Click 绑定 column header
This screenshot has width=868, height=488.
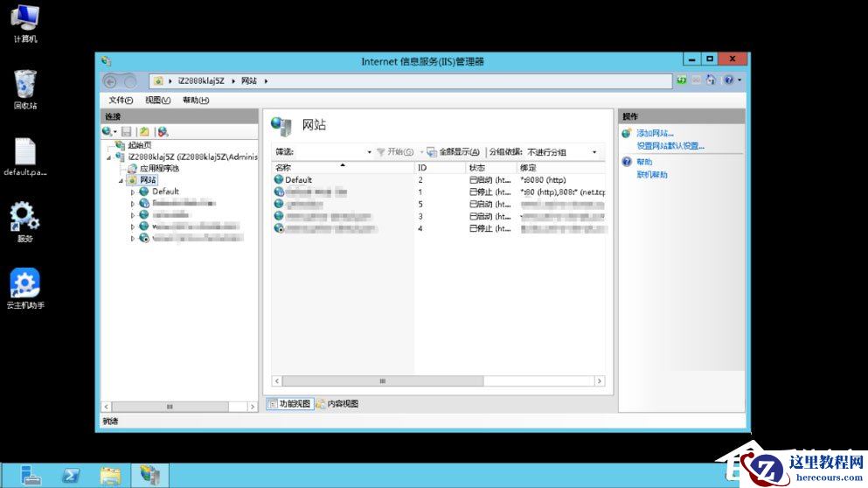[561, 167]
